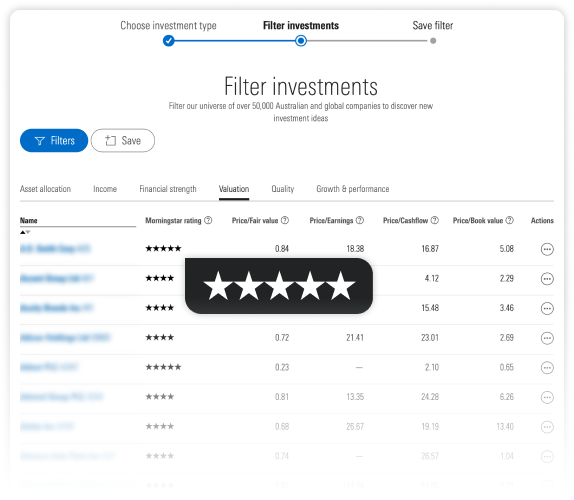574x500 pixels.
Task: Open actions menu for row with 4.12 cashflow
Action: 547,279
